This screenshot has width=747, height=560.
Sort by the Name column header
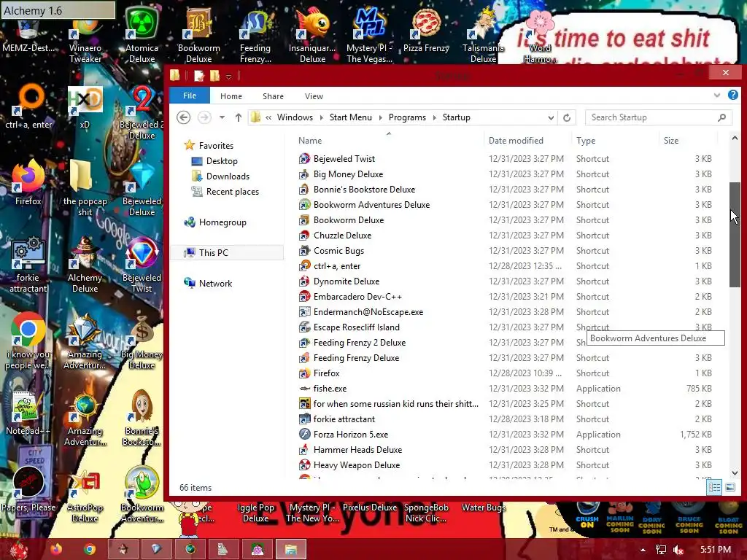click(388, 141)
